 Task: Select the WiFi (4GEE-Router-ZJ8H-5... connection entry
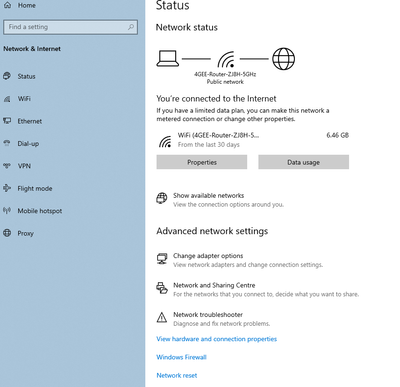click(x=218, y=135)
